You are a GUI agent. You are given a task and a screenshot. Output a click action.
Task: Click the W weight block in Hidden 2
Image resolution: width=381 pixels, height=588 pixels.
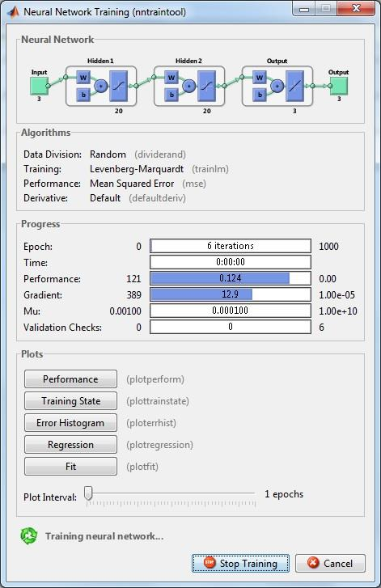[171, 78]
